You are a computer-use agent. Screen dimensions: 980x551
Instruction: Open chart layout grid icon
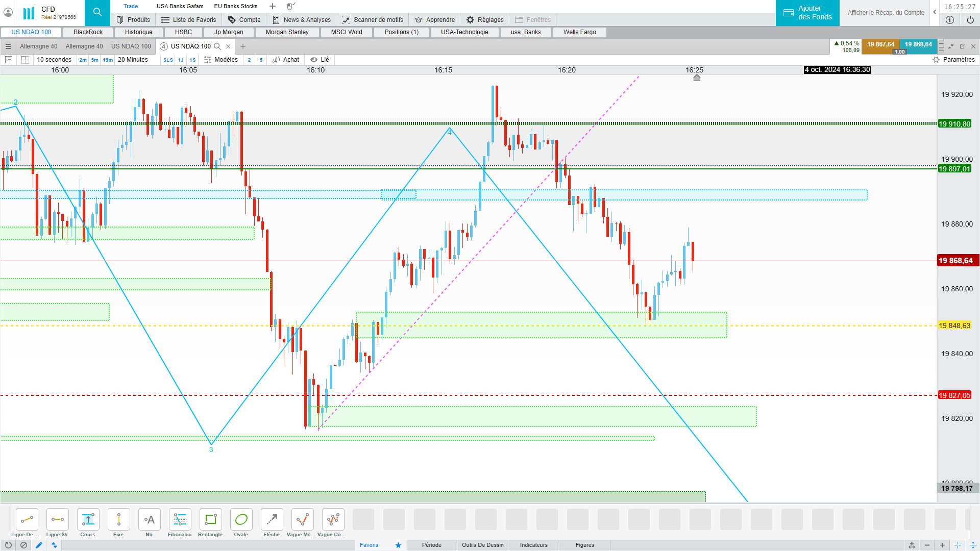point(25,60)
